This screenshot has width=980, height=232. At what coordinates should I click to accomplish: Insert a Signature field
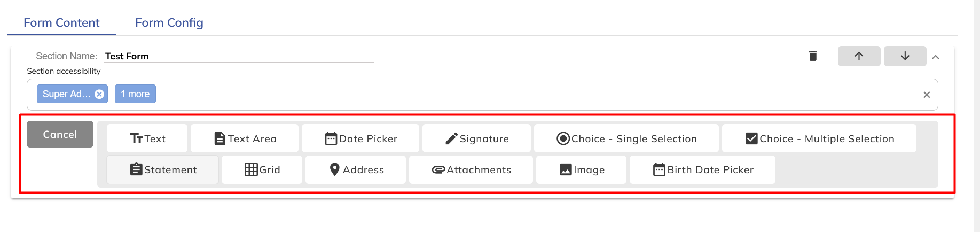pos(477,138)
